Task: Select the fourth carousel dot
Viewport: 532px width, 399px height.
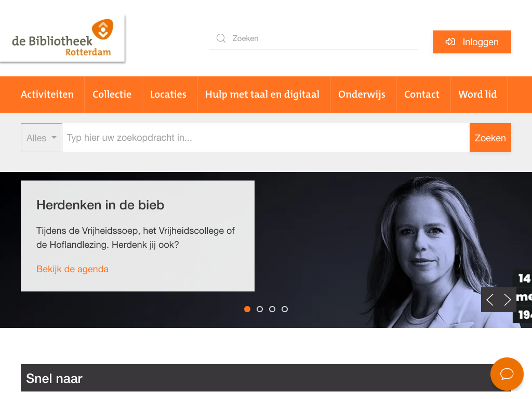Action: point(285,309)
